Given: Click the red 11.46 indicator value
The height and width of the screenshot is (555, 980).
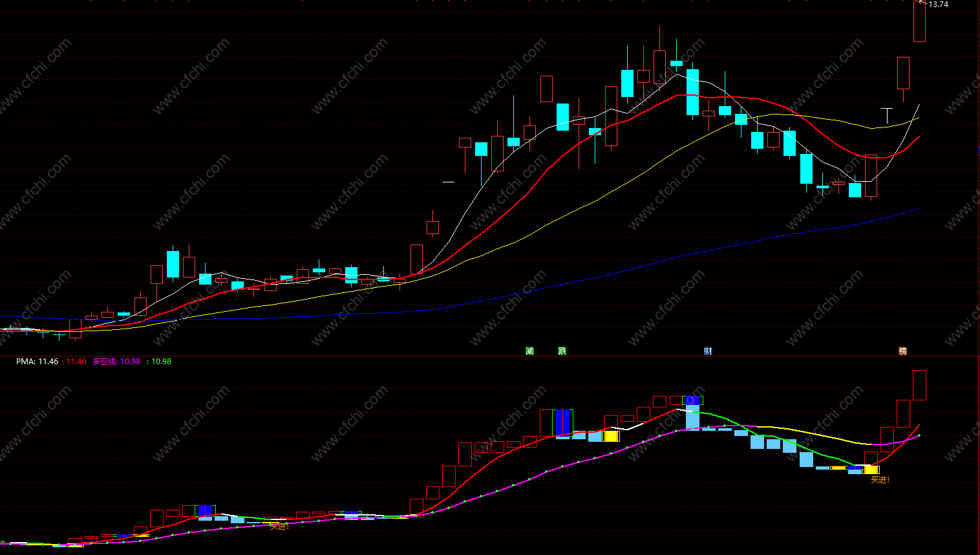Looking at the screenshot, I should pyautogui.click(x=76, y=362).
